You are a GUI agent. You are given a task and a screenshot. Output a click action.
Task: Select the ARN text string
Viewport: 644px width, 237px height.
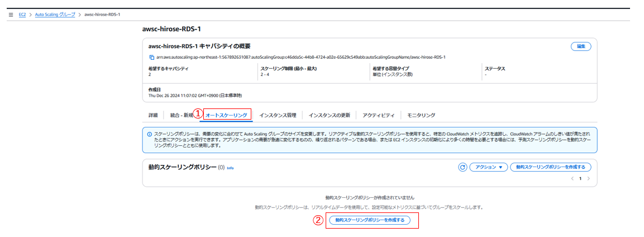coord(301,57)
